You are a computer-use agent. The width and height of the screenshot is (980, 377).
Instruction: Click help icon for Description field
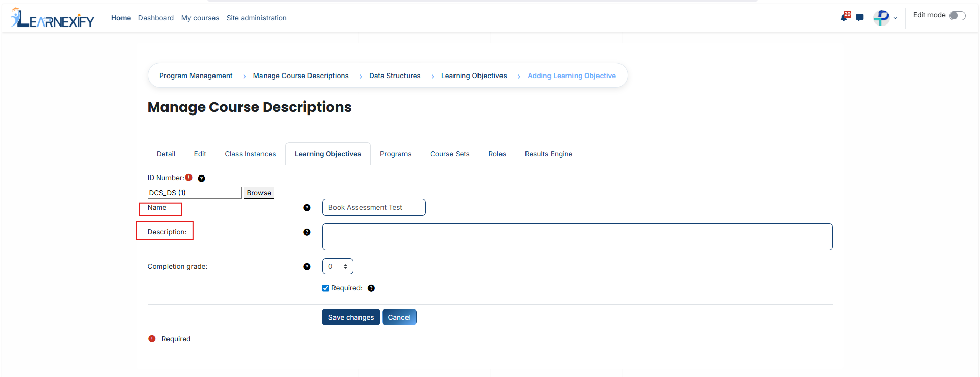307,232
